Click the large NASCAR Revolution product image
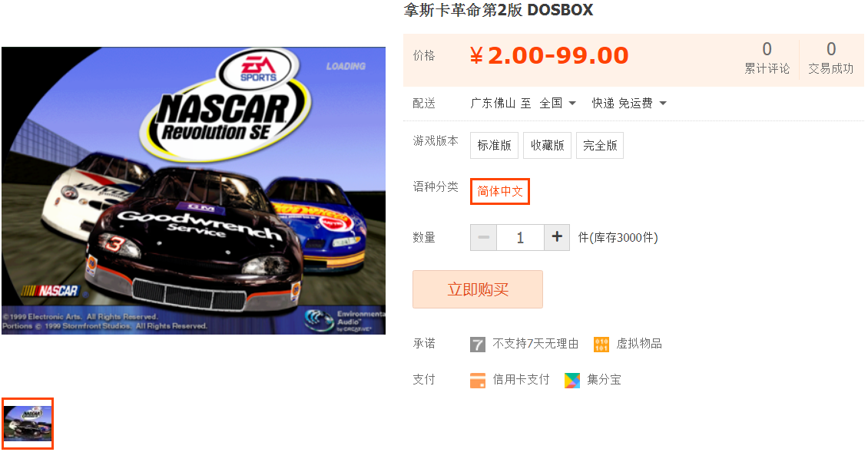This screenshot has height=452, width=868. [x=194, y=191]
